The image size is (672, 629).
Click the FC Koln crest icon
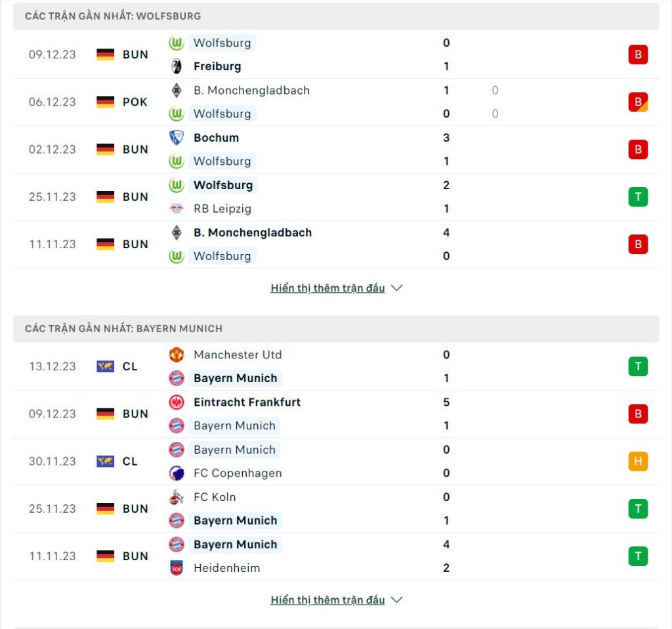pyautogui.click(x=176, y=497)
